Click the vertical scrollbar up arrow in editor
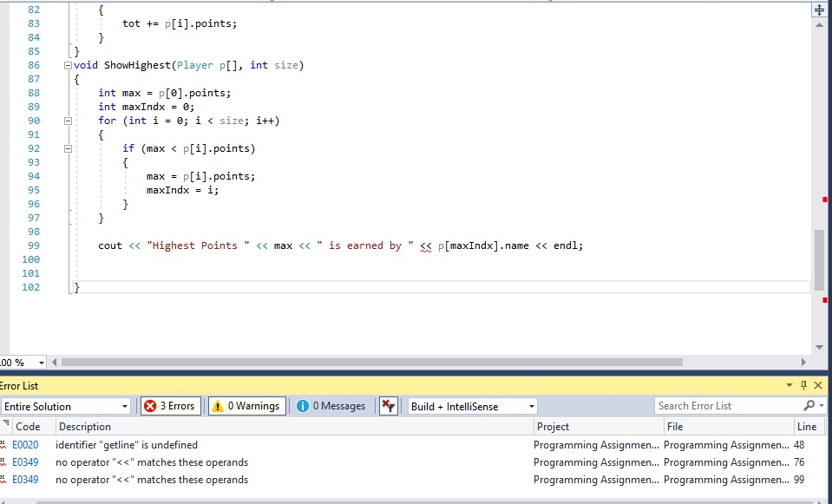This screenshot has height=504, width=832. click(x=819, y=25)
